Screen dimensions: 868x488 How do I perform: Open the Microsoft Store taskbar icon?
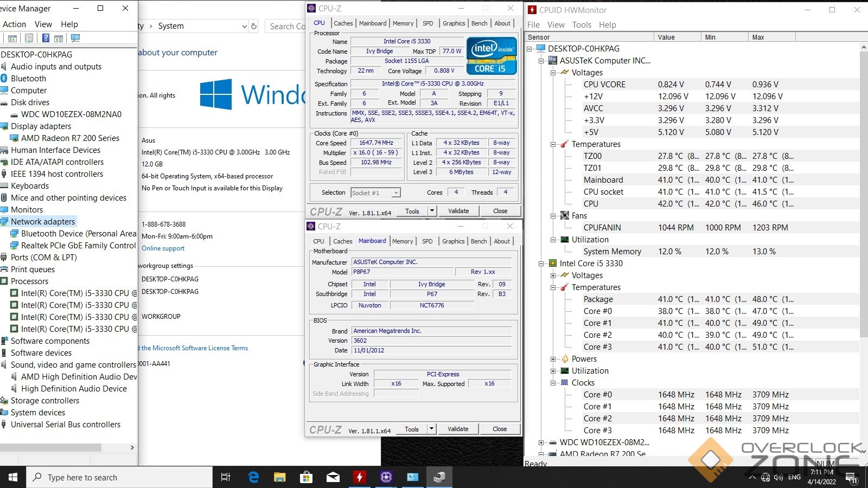point(306,477)
